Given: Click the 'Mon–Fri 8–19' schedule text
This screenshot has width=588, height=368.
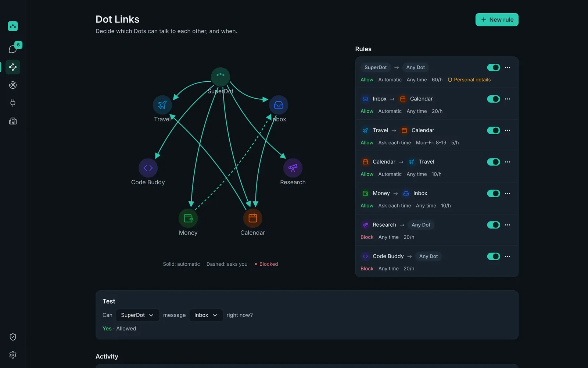Looking at the screenshot, I should pos(431,143).
